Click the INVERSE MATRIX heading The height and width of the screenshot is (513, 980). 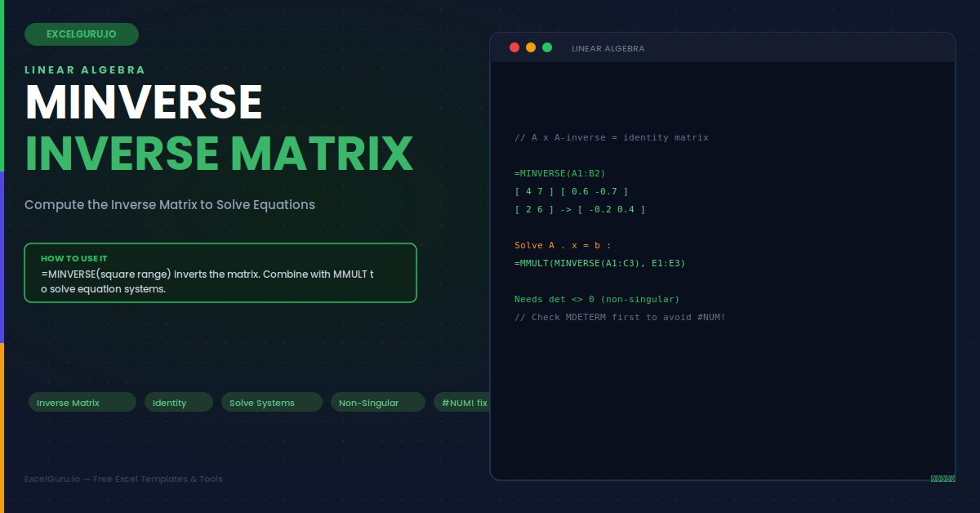(x=219, y=153)
